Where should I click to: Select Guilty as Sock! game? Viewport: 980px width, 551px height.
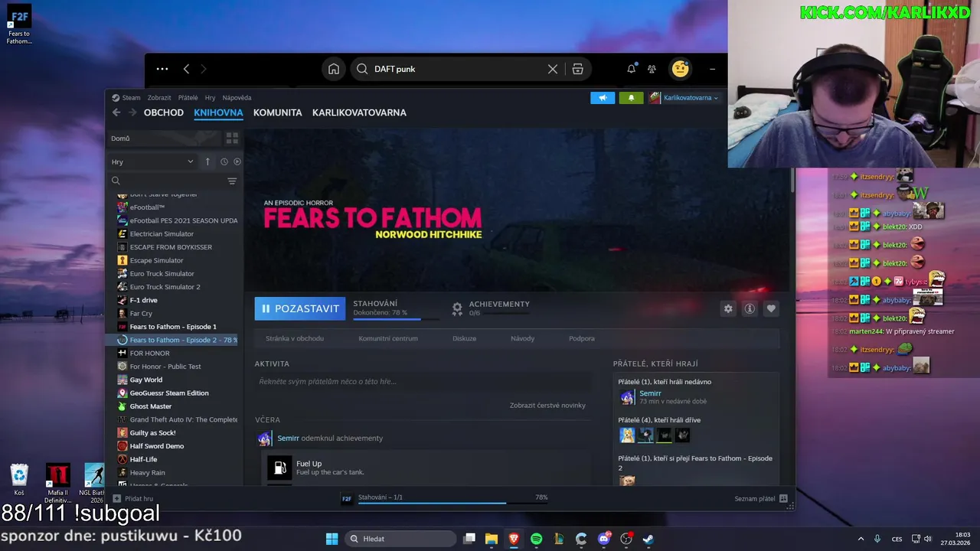tap(152, 433)
